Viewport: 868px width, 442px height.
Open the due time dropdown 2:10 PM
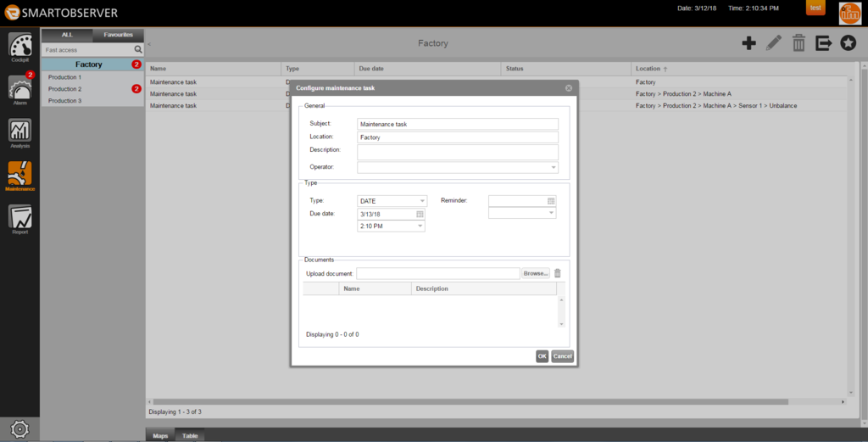pos(420,226)
